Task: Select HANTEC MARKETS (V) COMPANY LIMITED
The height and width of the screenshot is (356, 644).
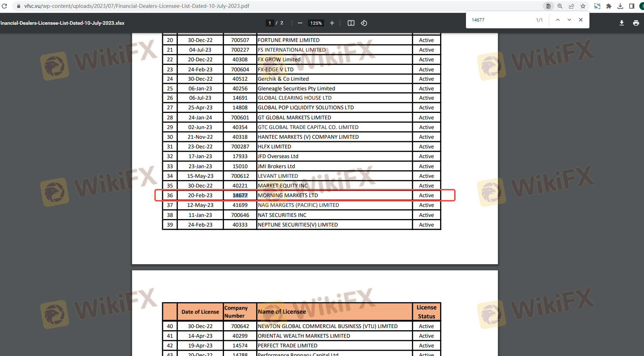Action: point(308,137)
